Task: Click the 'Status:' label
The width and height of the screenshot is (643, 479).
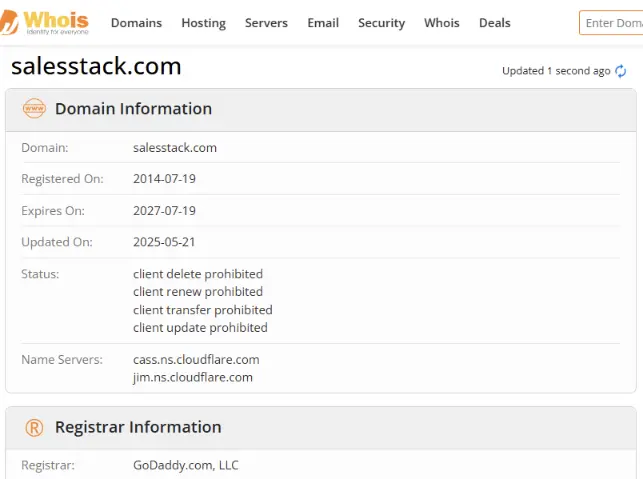Action: point(40,274)
